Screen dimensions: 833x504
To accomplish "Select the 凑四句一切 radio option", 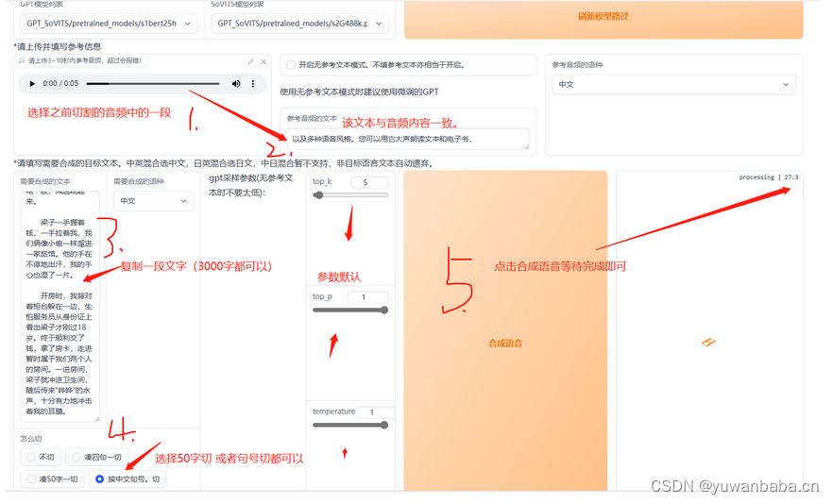I will [x=96, y=457].
